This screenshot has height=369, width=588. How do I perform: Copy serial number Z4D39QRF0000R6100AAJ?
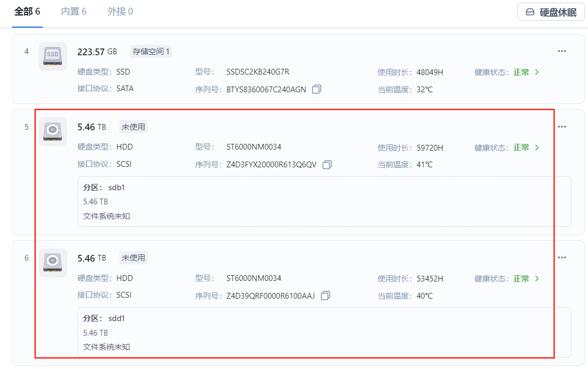pyautogui.click(x=326, y=296)
